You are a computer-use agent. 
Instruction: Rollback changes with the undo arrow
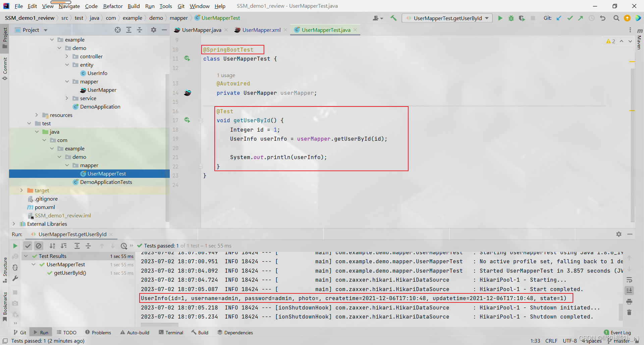(x=603, y=18)
